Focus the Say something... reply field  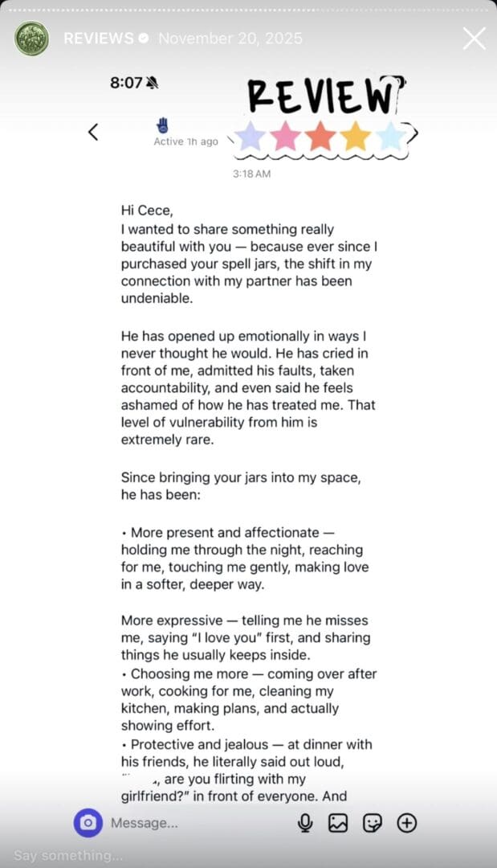tap(68, 855)
